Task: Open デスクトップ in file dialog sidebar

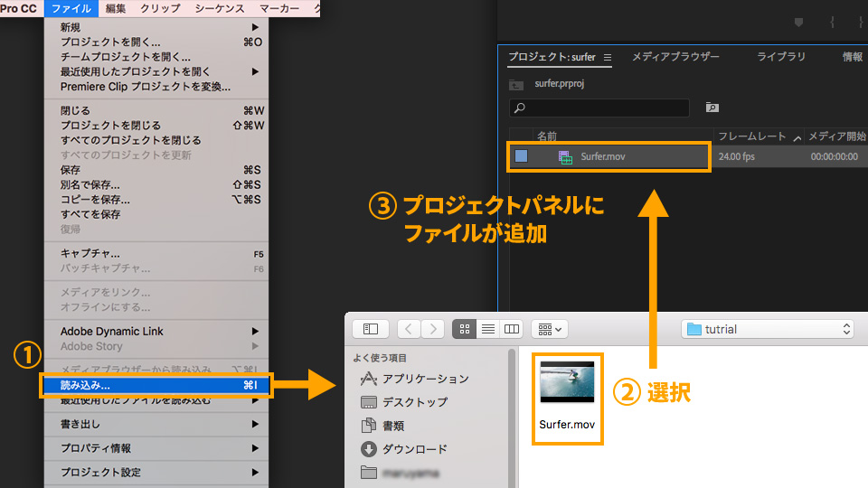Action: click(x=404, y=402)
